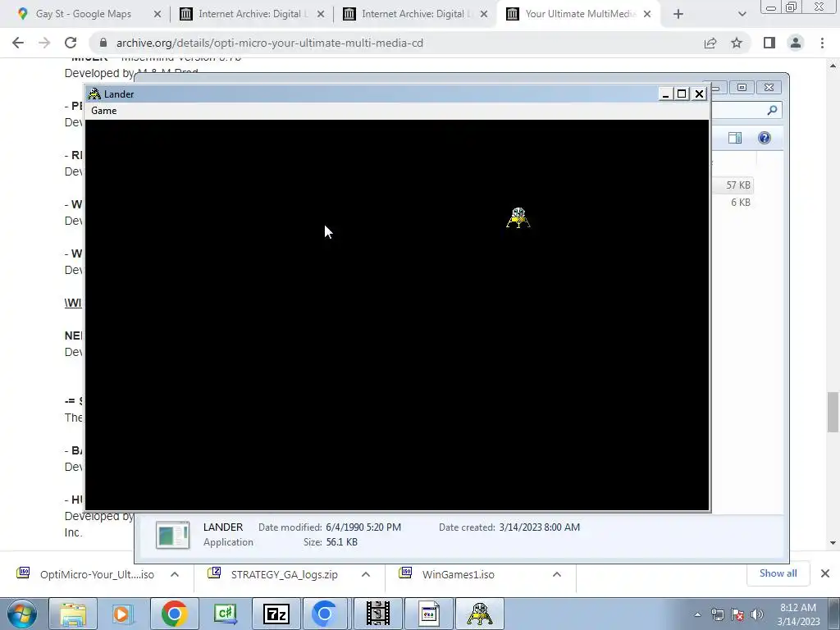This screenshot has width=840, height=630.
Task: Switch to Lander taskbar button
Action: 479,614
